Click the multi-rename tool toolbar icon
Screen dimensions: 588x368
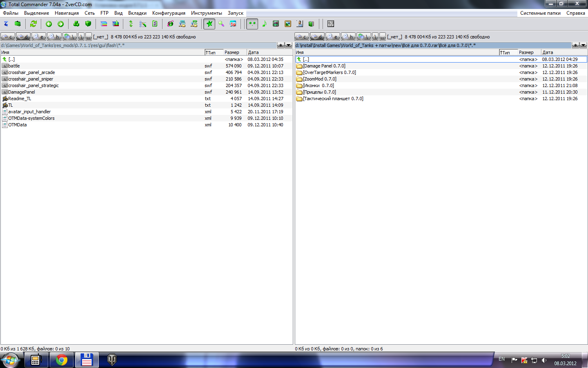pyautogui.click(x=143, y=24)
